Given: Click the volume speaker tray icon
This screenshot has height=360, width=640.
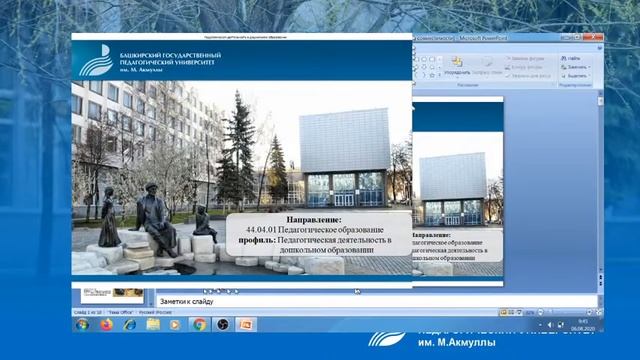Looking at the screenshot, I should click(550, 325).
